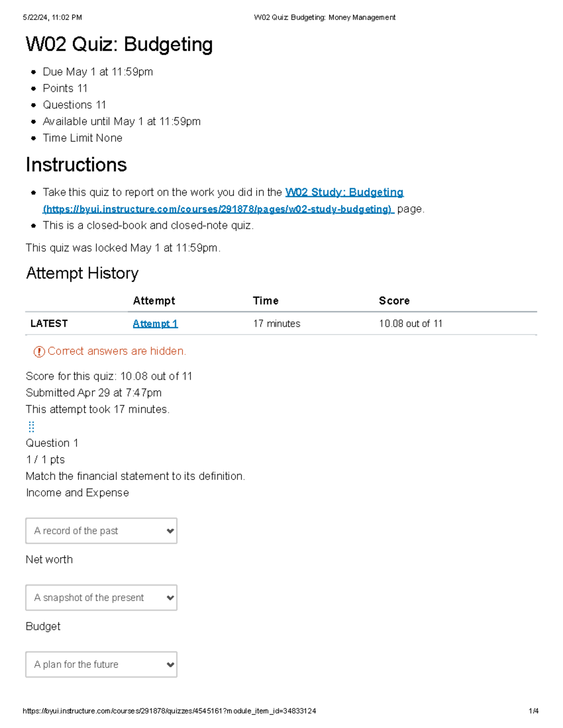This screenshot has width=563, height=728.
Task: Click the 'Question 1' label
Action: coord(52,443)
